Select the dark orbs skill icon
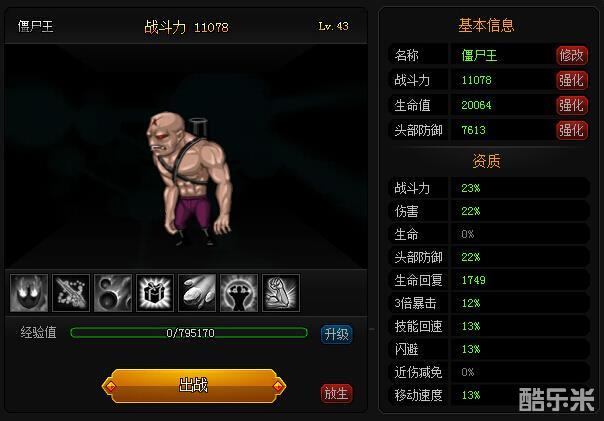The image size is (604, 421). pyautogui.click(x=113, y=293)
